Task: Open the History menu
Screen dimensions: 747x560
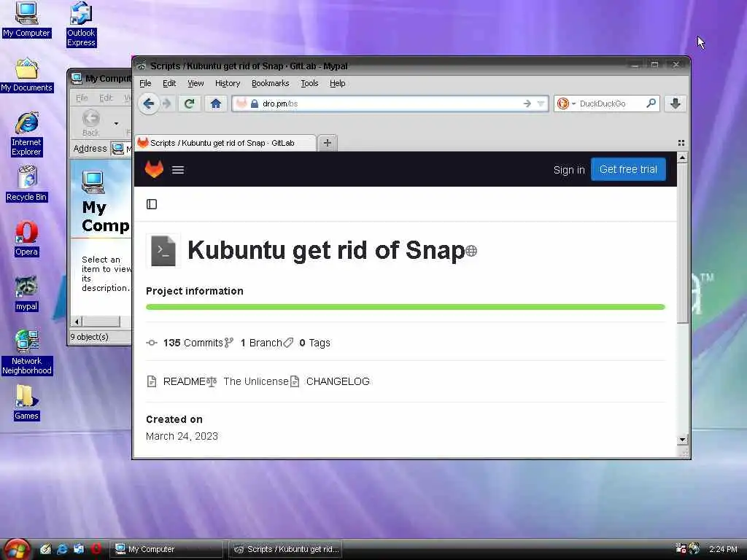Action: point(228,83)
